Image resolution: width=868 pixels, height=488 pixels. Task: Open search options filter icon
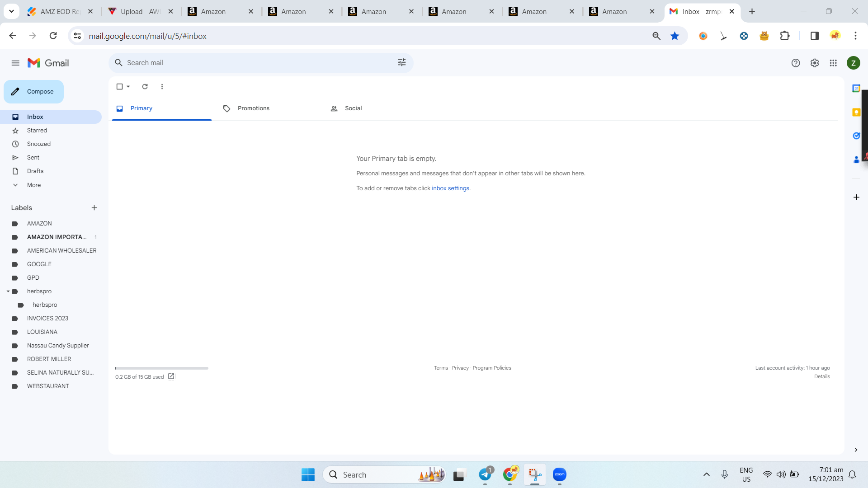(401, 62)
